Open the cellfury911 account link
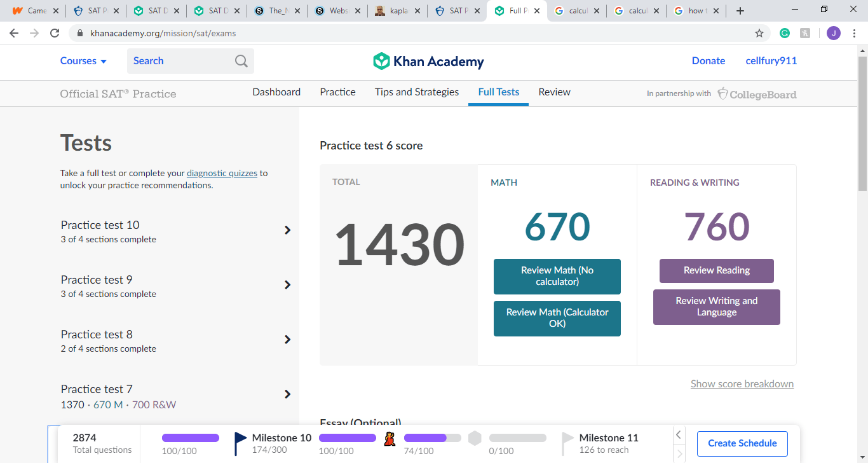 [771, 61]
